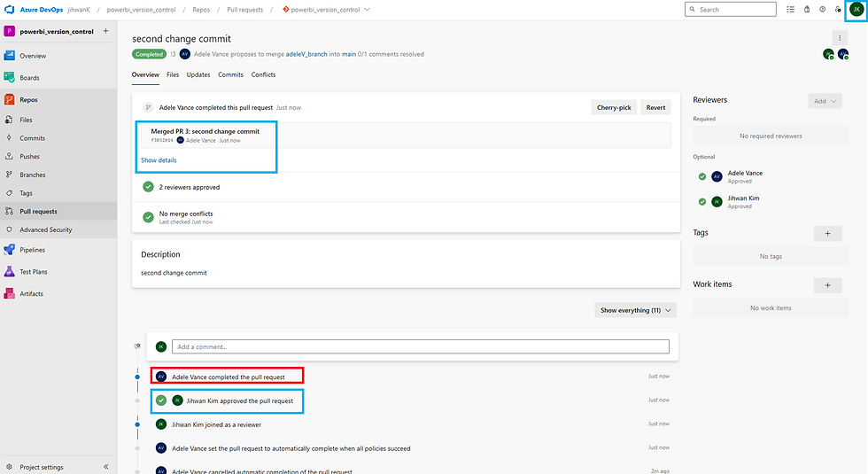The height and width of the screenshot is (474, 868).
Task: Click the plus icon beside project name
Action: (x=105, y=31)
